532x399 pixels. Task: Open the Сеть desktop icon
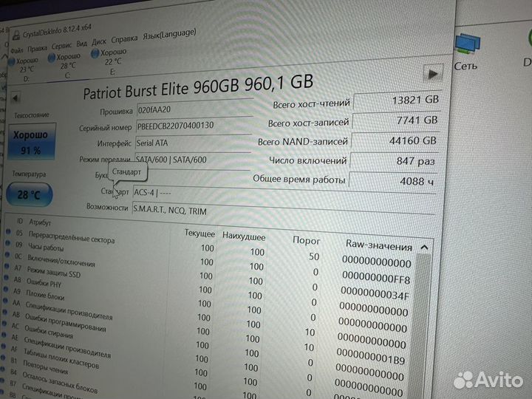coord(467,52)
